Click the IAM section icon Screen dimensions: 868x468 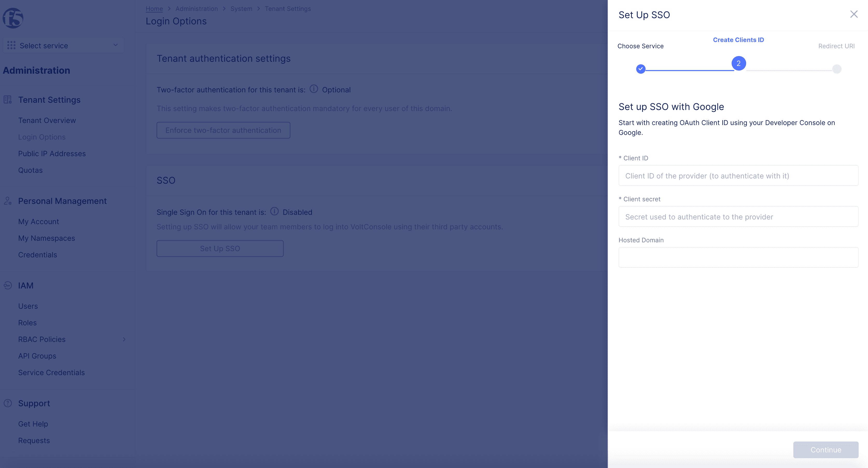coord(8,285)
